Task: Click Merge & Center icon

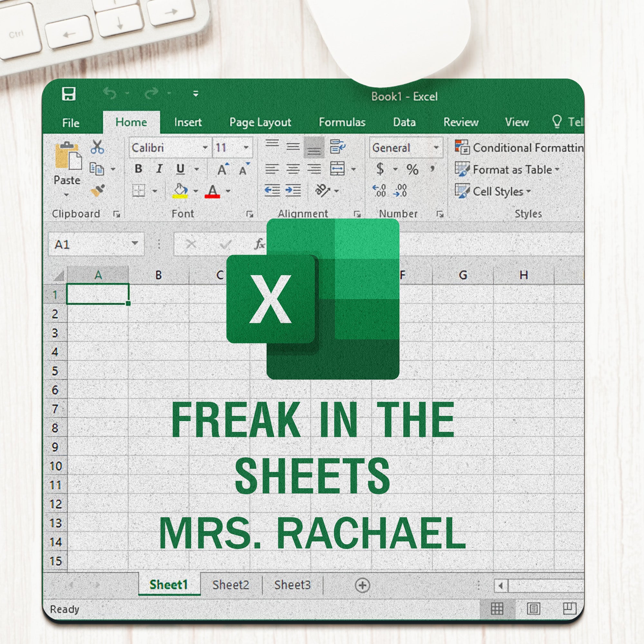Action: [337, 169]
